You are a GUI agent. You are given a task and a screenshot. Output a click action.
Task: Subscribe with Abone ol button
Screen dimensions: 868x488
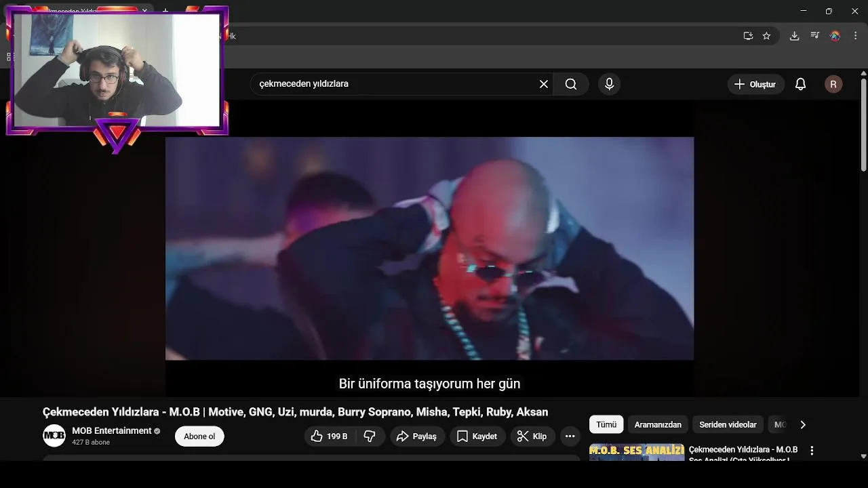[x=199, y=436]
